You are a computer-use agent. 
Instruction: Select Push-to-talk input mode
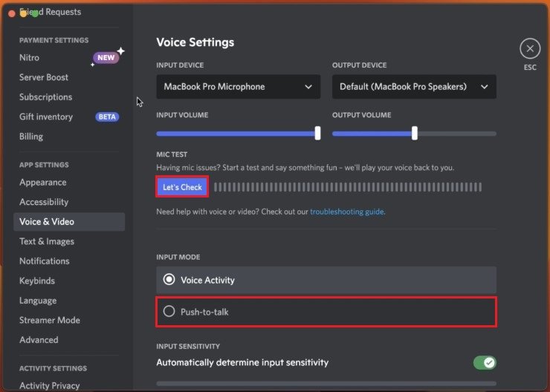pyautogui.click(x=326, y=312)
